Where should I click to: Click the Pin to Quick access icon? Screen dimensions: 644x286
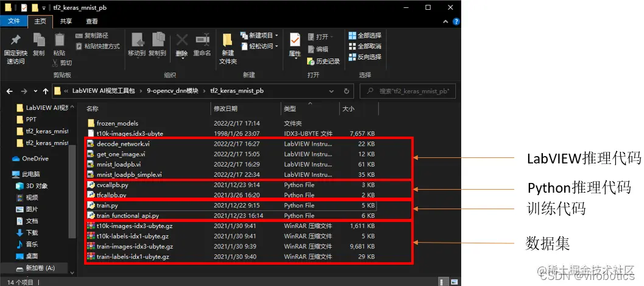point(16,40)
